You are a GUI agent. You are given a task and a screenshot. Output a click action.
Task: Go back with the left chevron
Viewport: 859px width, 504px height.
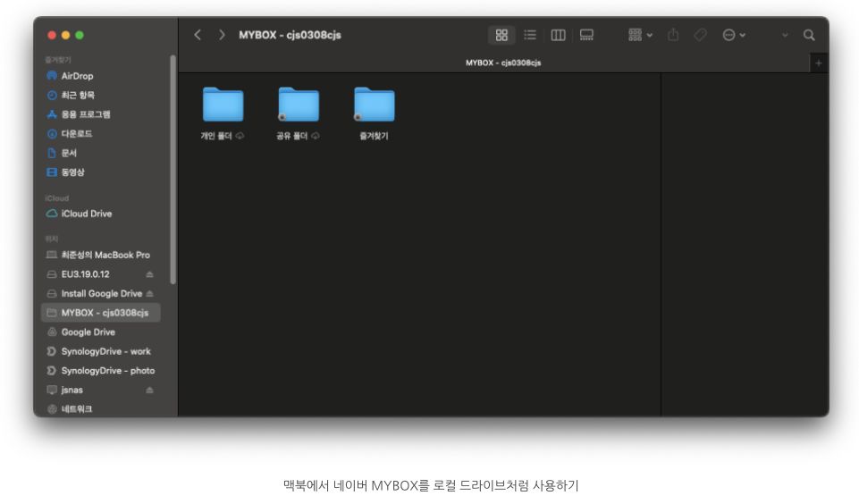pos(198,35)
